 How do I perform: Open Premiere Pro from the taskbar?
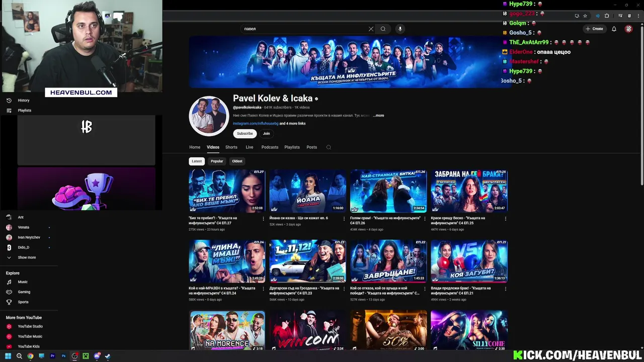(x=52, y=356)
